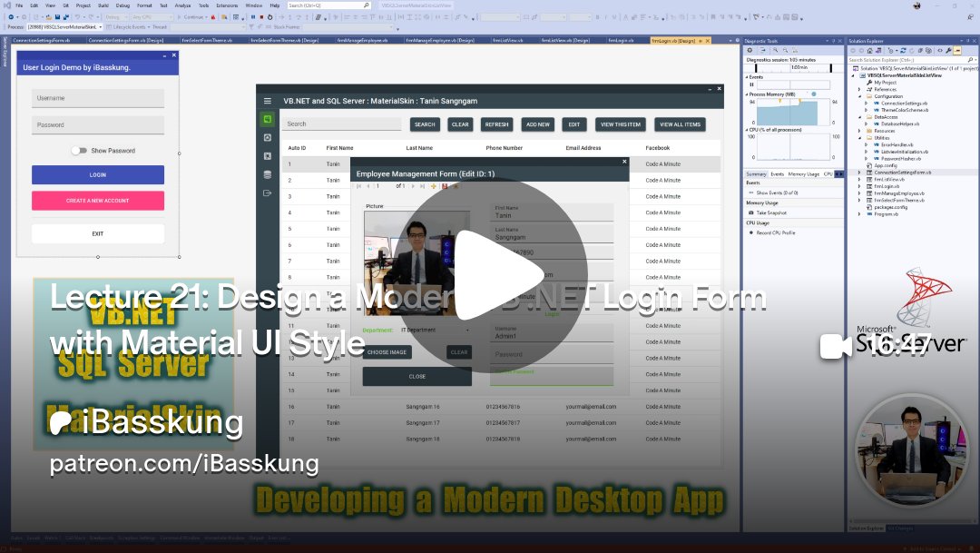Collapse the DataAccess folder

coord(860,117)
